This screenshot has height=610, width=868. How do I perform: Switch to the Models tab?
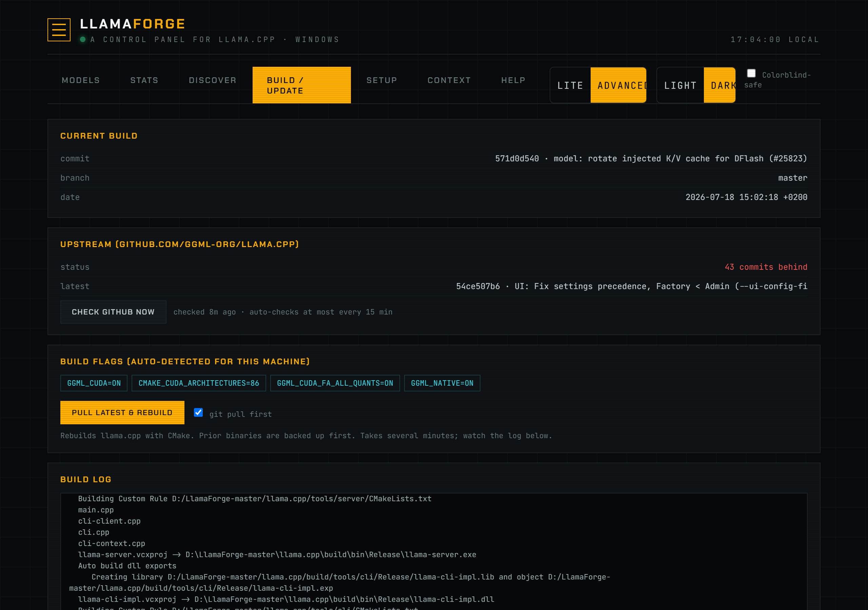(81, 80)
